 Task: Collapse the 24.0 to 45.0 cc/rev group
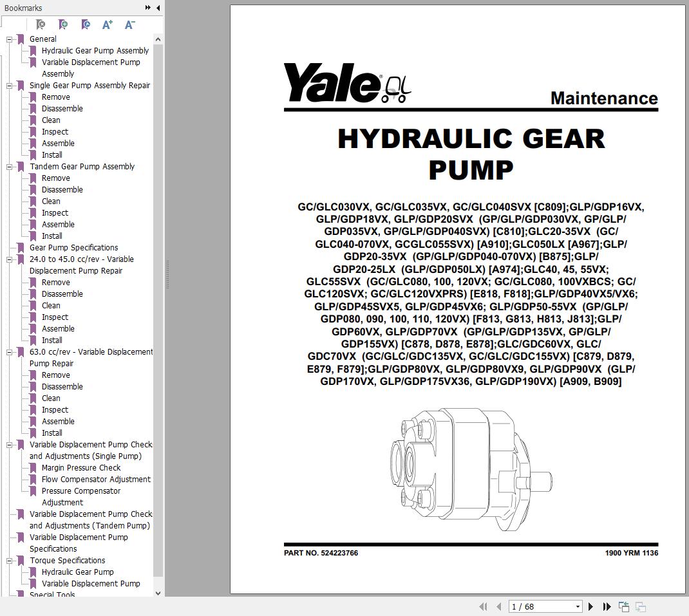[9, 259]
